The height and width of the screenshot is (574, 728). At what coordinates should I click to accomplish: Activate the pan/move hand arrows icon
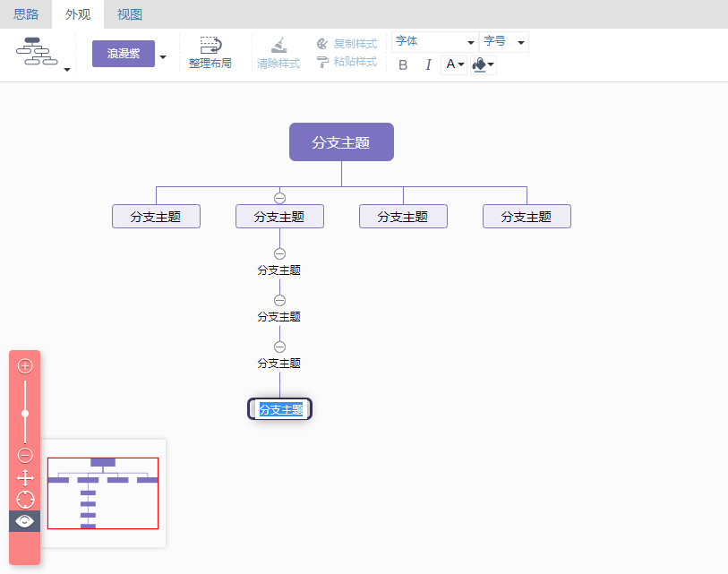point(25,478)
